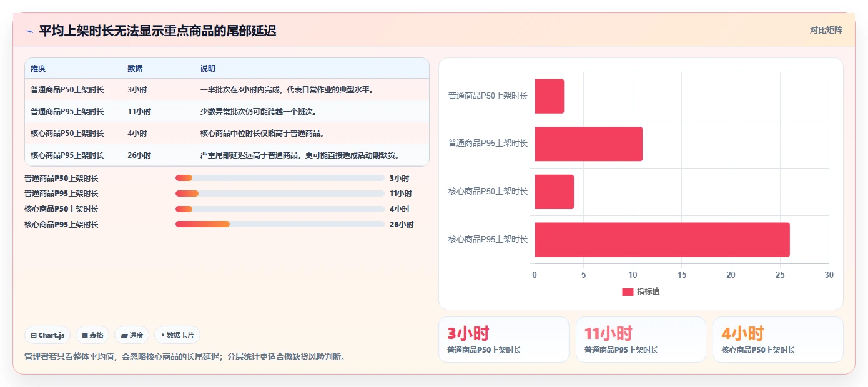Image resolution: width=868 pixels, height=387 pixels.
Task: Click x-axis tick label 15
Action: [x=682, y=275]
